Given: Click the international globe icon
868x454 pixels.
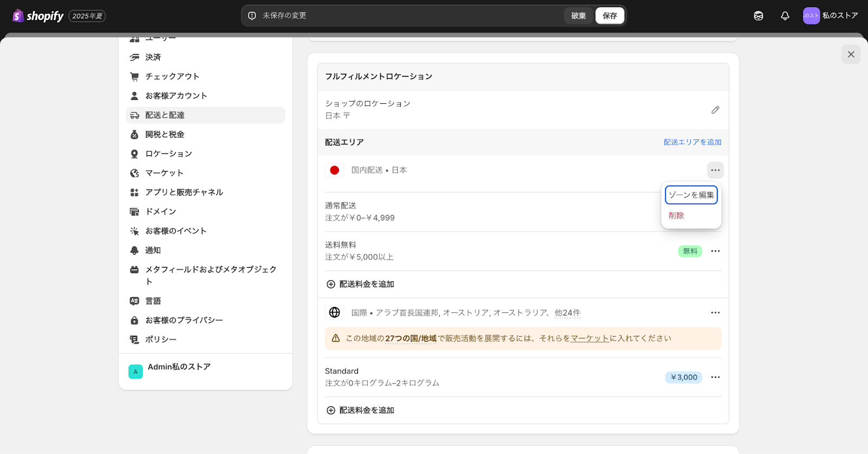Looking at the screenshot, I should [x=335, y=312].
